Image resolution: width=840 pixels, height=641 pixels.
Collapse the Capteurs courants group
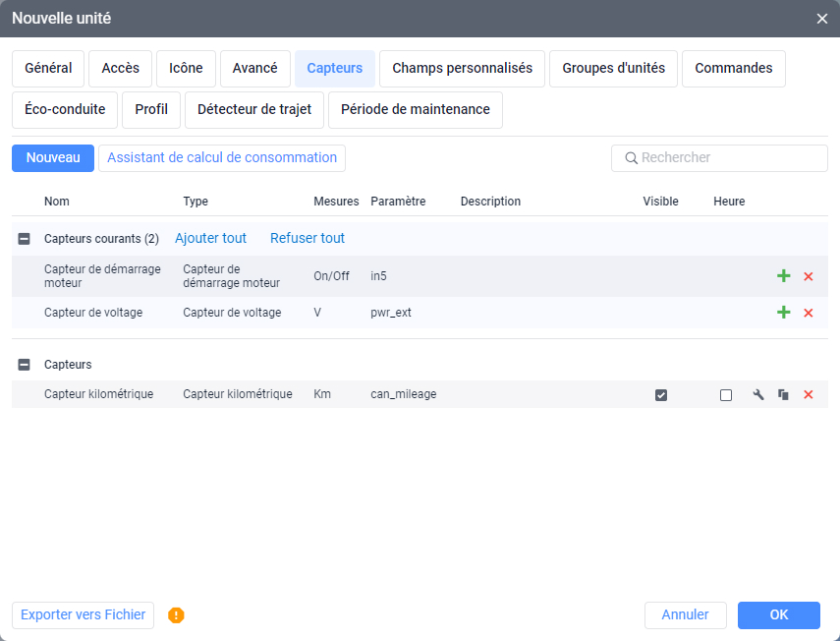click(25, 239)
